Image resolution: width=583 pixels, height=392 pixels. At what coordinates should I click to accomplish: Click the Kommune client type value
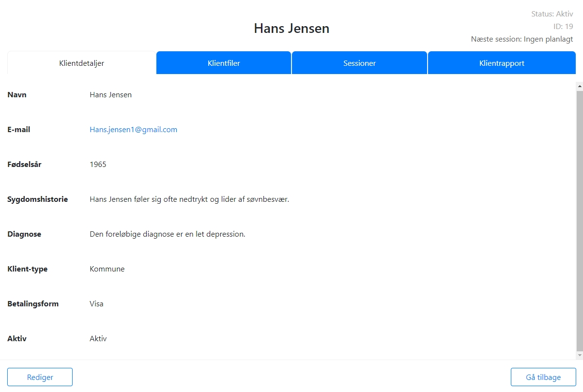107,269
